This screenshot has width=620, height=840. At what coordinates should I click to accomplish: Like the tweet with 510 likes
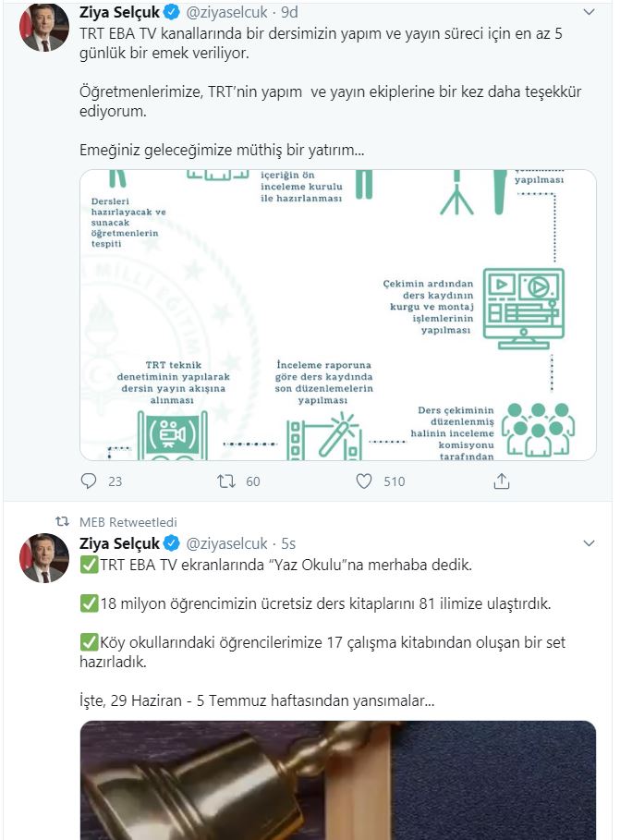pos(364,481)
